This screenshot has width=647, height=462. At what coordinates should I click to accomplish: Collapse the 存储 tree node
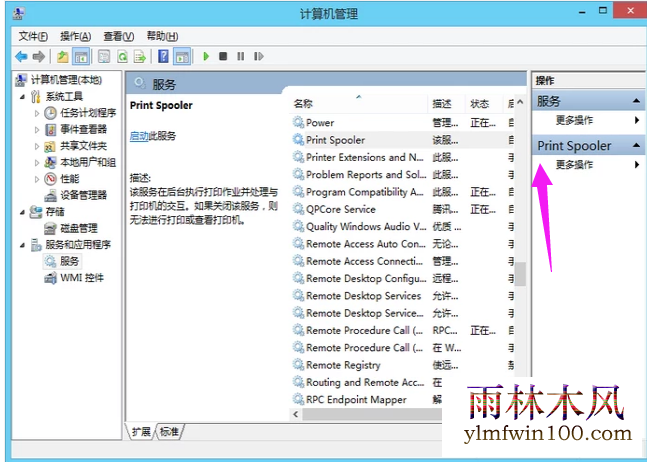pyautogui.click(x=23, y=212)
